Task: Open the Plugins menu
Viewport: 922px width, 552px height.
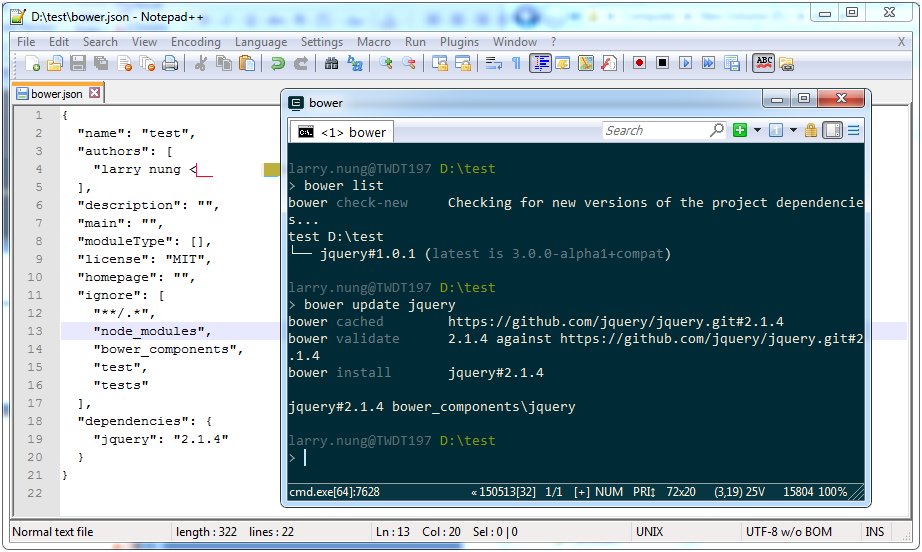Action: pyautogui.click(x=459, y=42)
